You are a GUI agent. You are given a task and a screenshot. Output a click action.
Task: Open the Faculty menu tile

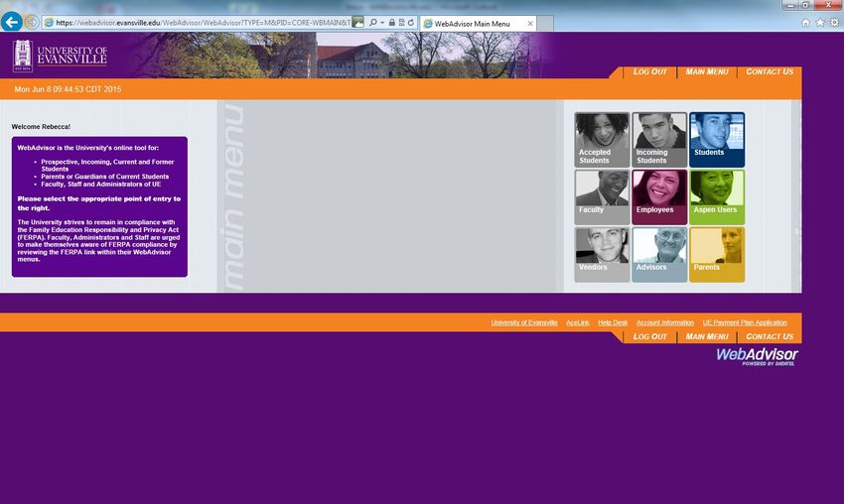tap(602, 196)
